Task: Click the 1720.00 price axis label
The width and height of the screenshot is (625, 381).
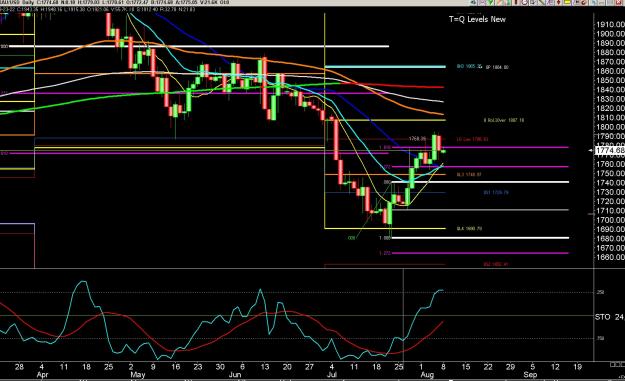Action: coord(610,201)
